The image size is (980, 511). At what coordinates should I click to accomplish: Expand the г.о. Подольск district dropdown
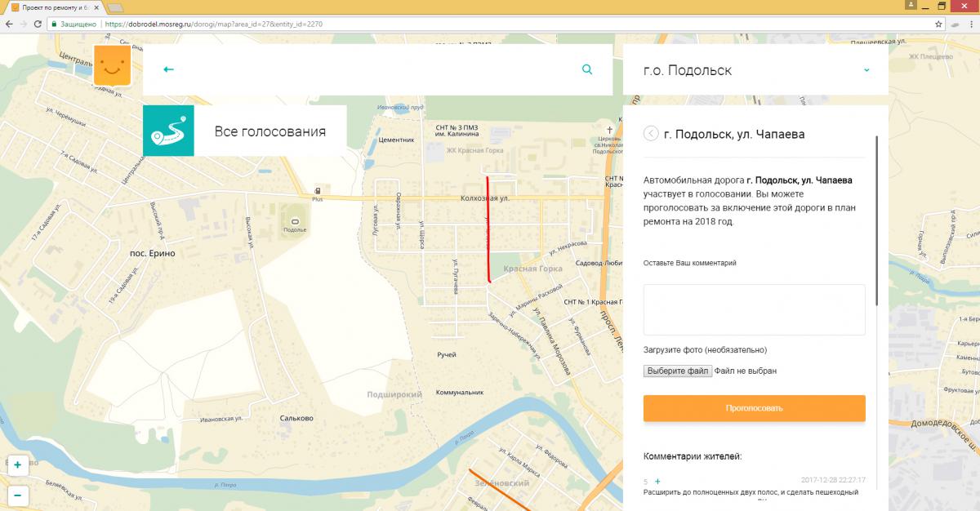866,70
